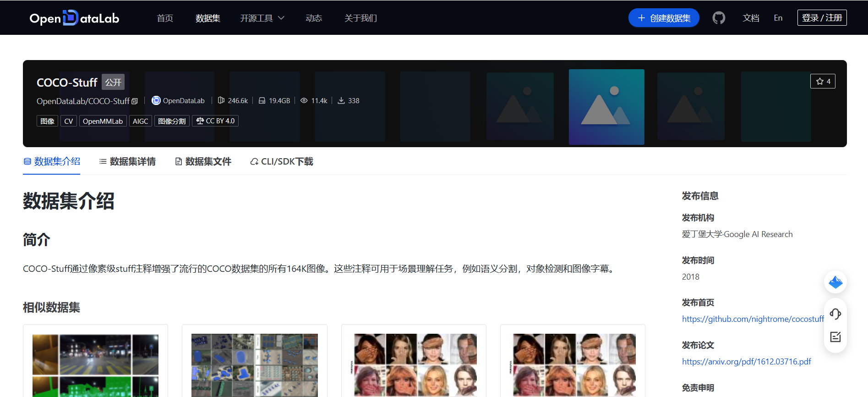
Task: Open 数据集 navigation item
Action: point(208,18)
